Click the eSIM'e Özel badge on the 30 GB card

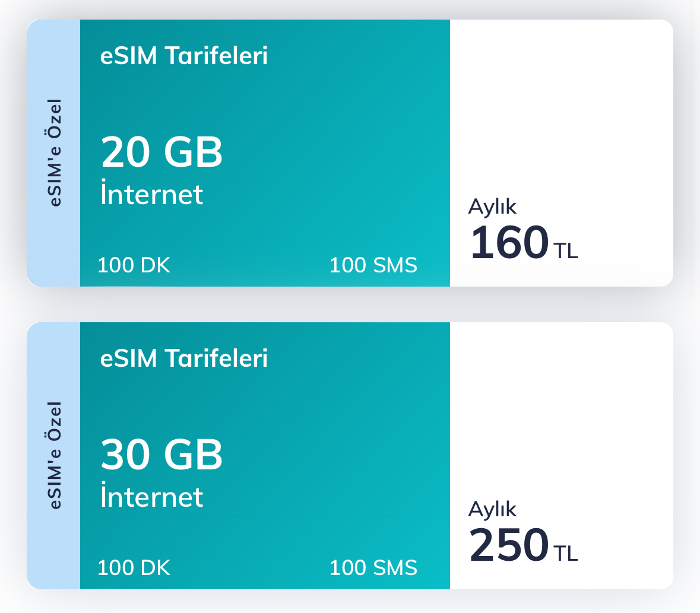(53, 456)
